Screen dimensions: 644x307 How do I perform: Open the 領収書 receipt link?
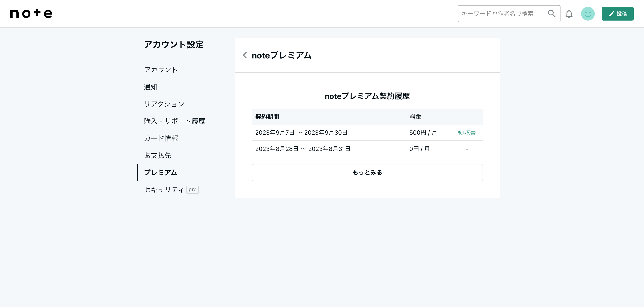(467, 133)
